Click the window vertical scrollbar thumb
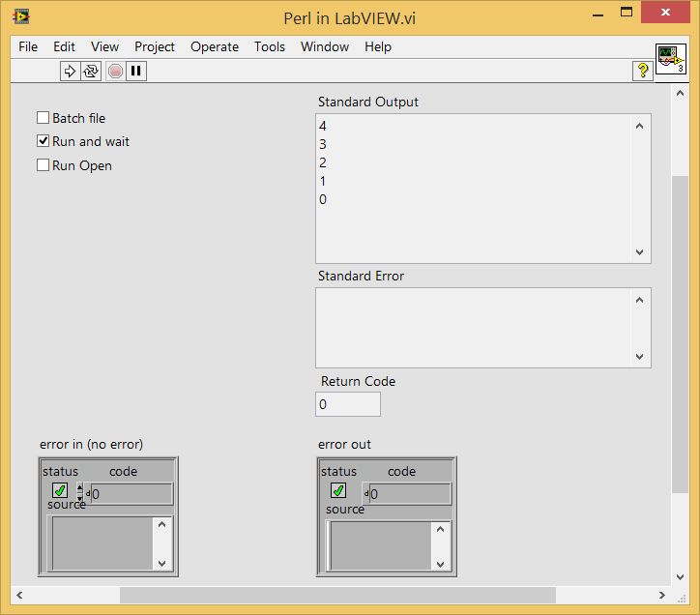 coord(680,335)
